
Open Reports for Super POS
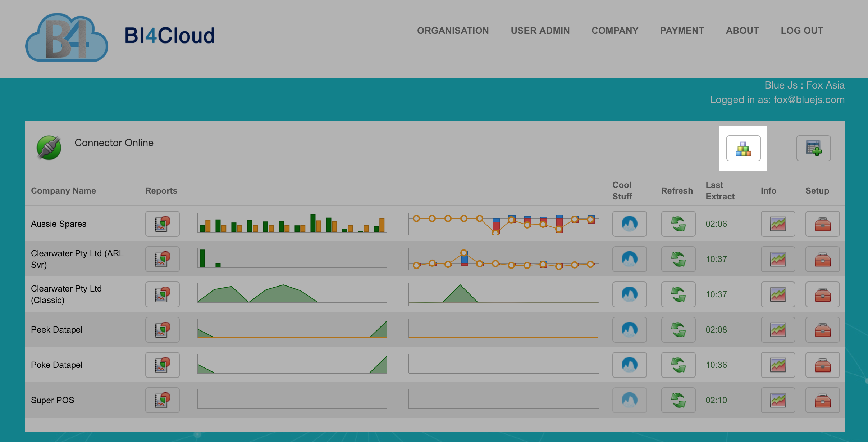162,400
